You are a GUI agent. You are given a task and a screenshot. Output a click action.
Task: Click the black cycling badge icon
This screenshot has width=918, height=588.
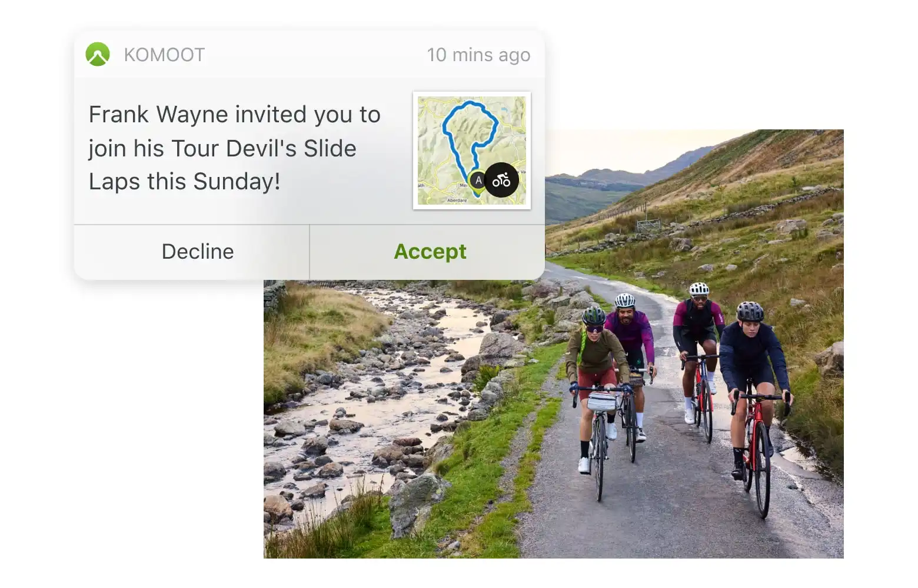point(501,179)
